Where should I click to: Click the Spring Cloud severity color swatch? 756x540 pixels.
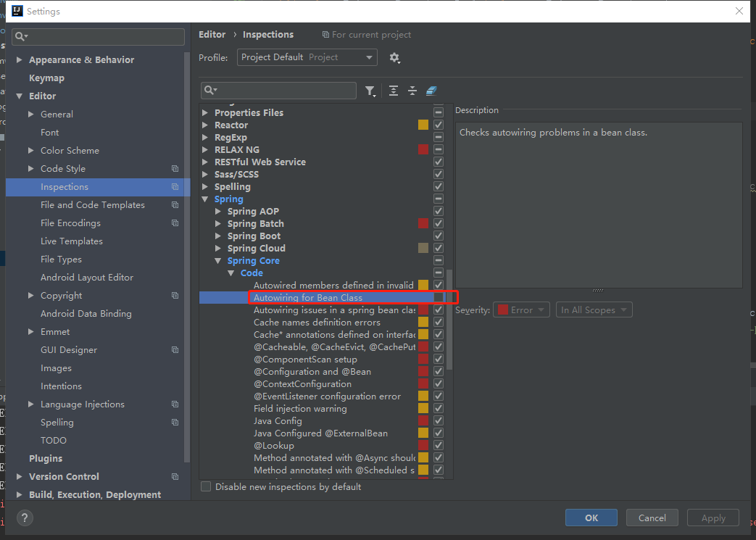pyautogui.click(x=423, y=249)
